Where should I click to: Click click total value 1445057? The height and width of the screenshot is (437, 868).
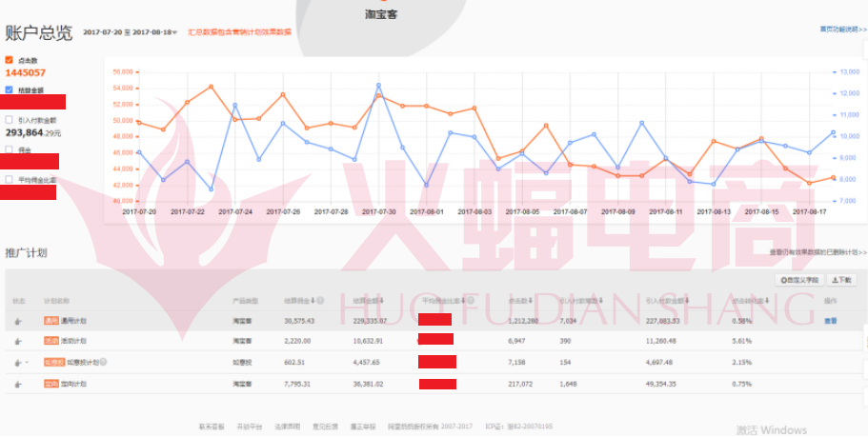(26, 73)
